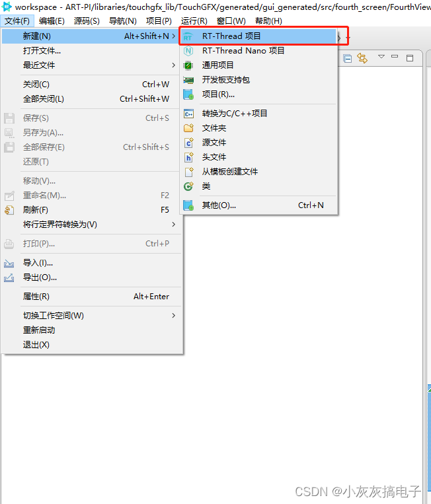Create a new 头文件
Viewport: 431px width, 504px height.
click(x=258, y=157)
